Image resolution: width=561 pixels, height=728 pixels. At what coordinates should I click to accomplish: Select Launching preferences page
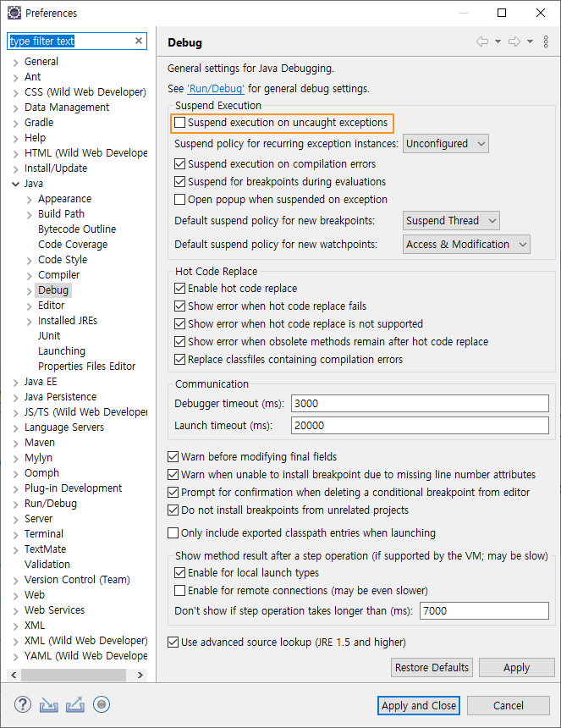coord(62,351)
